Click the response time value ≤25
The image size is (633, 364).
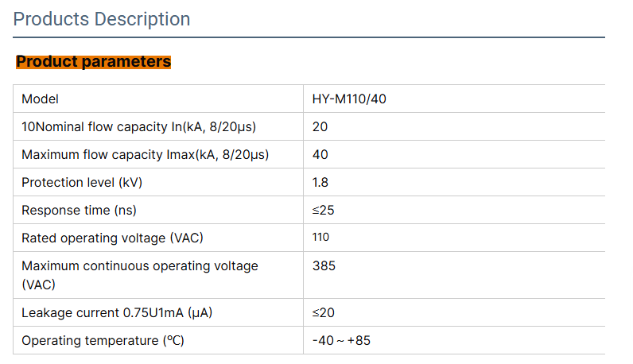pyautogui.click(x=321, y=211)
